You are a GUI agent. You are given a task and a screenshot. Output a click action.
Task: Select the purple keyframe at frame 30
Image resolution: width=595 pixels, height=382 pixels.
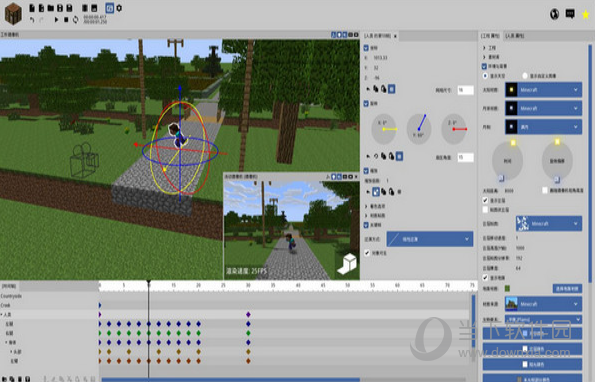point(248,314)
